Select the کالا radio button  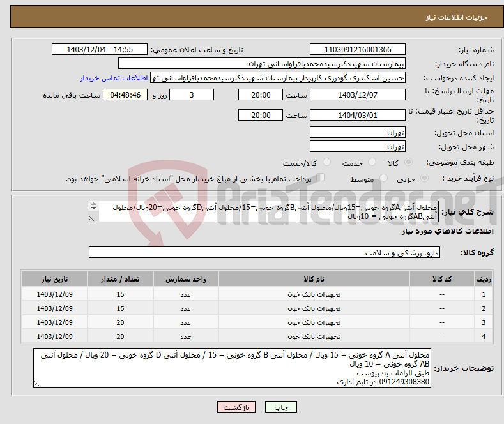[x=409, y=162]
